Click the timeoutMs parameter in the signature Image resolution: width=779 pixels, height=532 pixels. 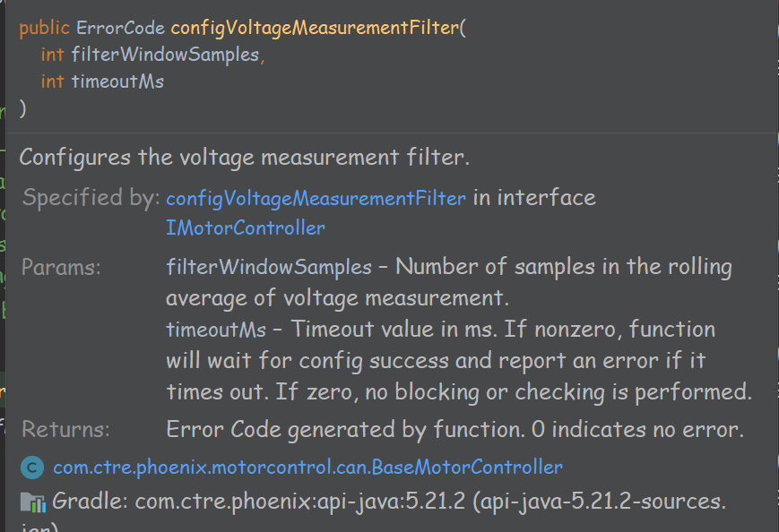(117, 82)
